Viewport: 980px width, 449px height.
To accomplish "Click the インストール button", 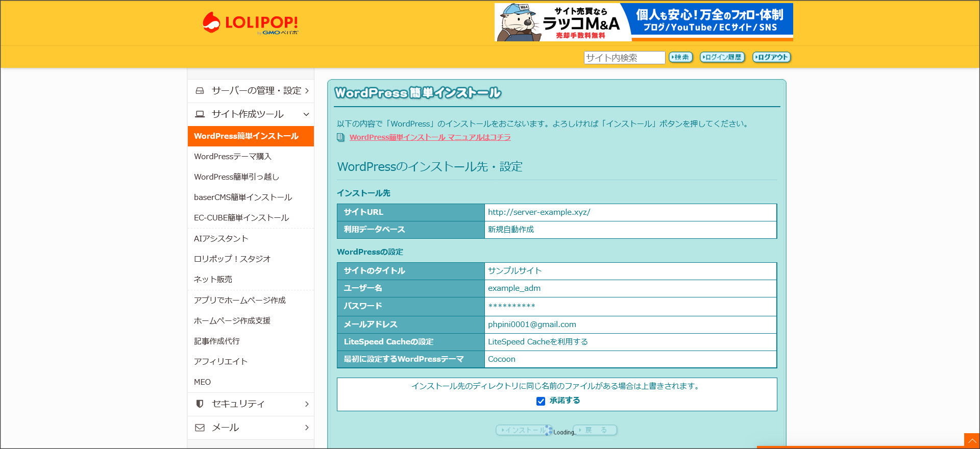I will pyautogui.click(x=523, y=430).
